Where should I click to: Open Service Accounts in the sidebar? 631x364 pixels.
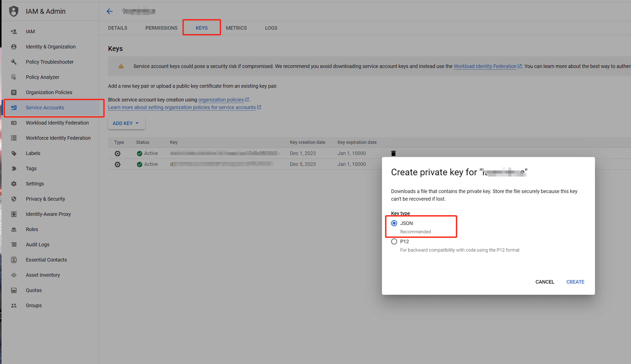click(x=51, y=108)
